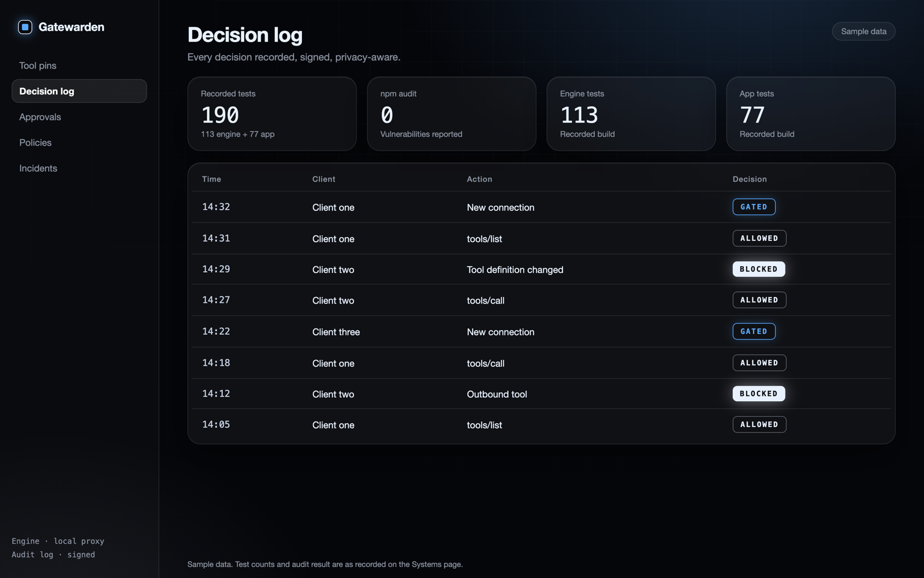The height and width of the screenshot is (578, 924).
Task: Click the '113 engine + 77 app' text
Action: tap(237, 134)
